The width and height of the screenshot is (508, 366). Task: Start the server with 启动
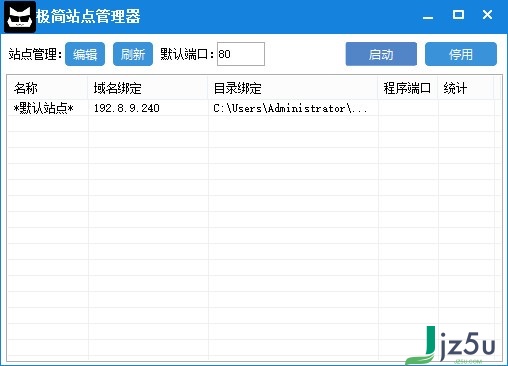click(x=381, y=54)
